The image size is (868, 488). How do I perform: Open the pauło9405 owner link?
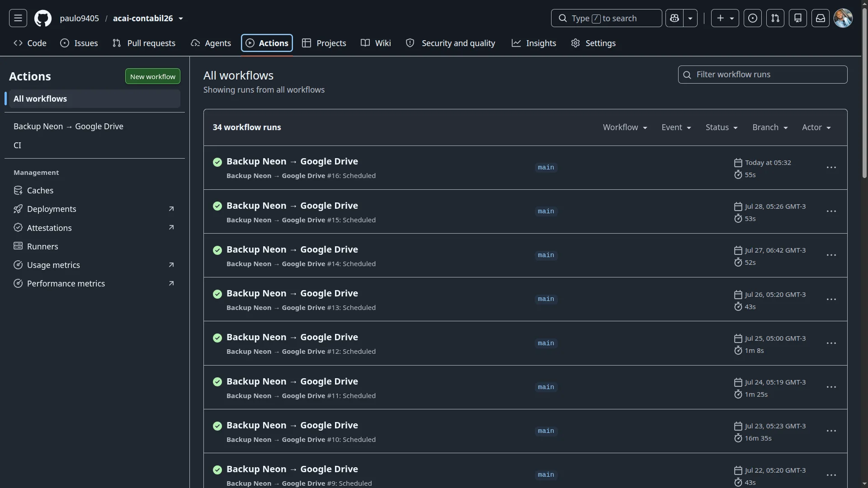pyautogui.click(x=79, y=19)
